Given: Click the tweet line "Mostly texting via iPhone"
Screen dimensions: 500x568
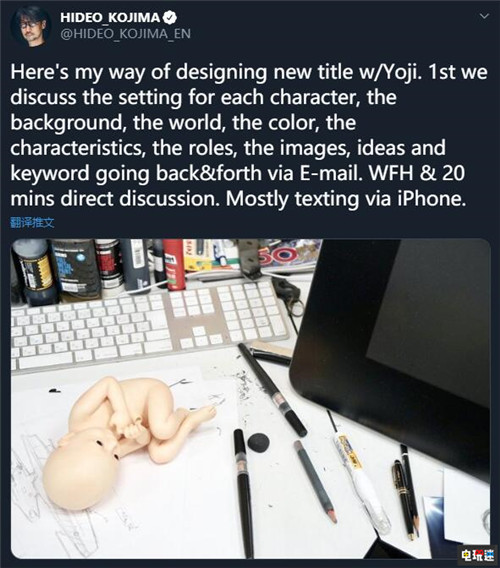Looking at the screenshot, I should [346, 199].
